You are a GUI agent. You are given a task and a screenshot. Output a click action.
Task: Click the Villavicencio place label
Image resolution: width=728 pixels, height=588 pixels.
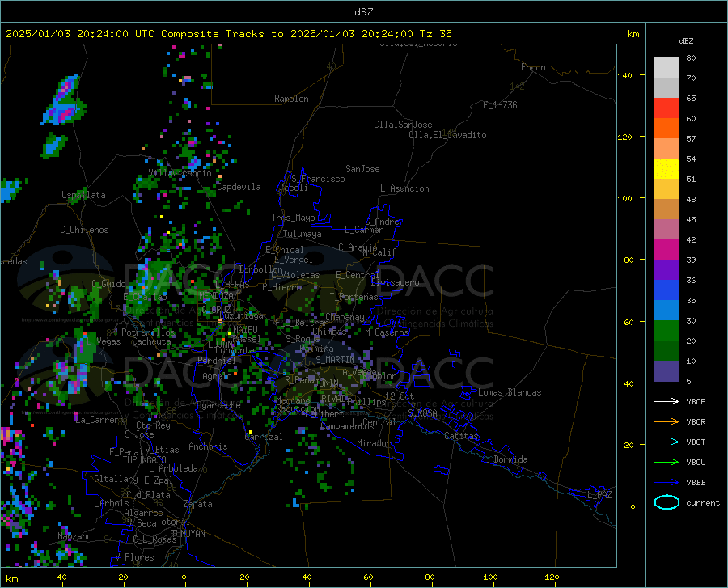(x=180, y=173)
